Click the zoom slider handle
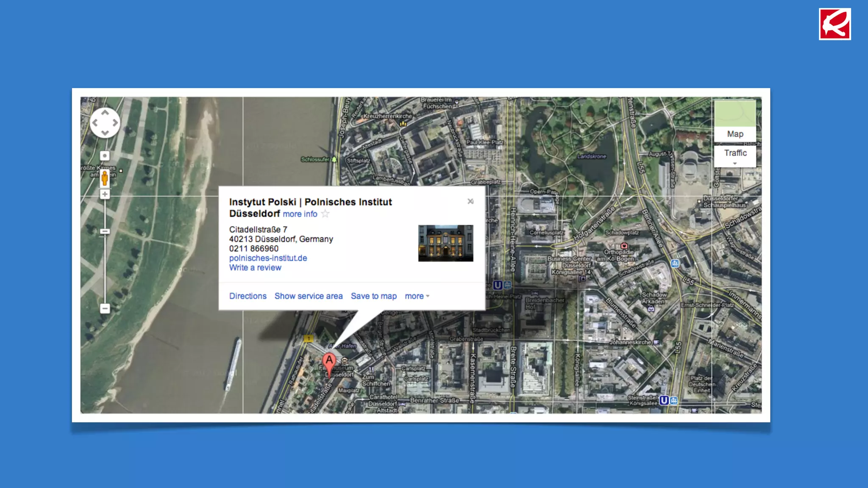The image size is (868, 488). click(x=105, y=231)
